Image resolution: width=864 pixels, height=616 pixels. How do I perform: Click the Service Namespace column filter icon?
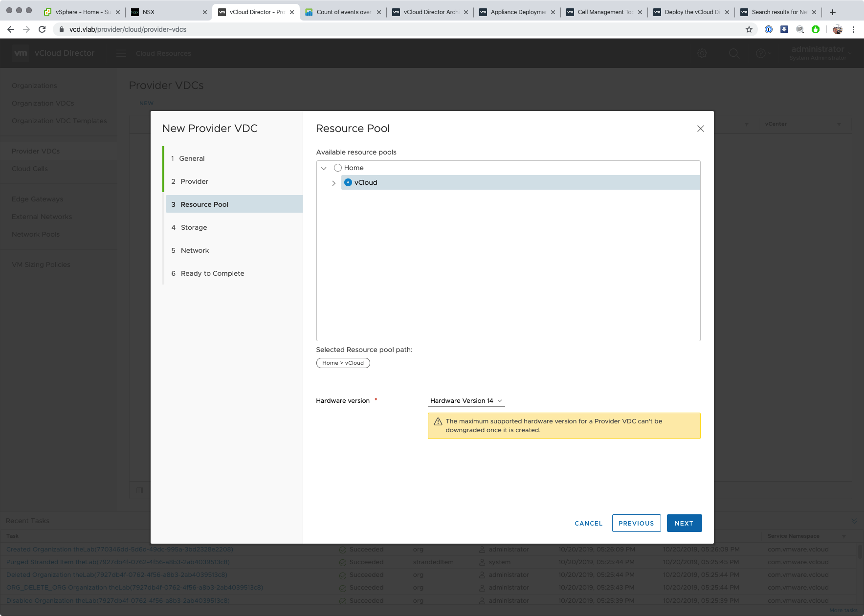(844, 536)
